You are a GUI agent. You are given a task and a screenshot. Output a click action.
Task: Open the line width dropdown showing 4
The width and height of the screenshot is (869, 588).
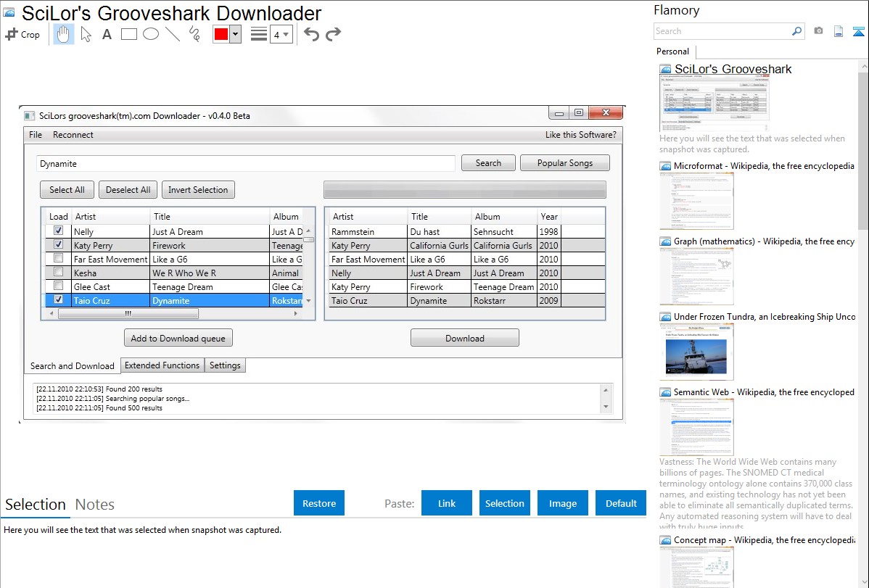281,34
